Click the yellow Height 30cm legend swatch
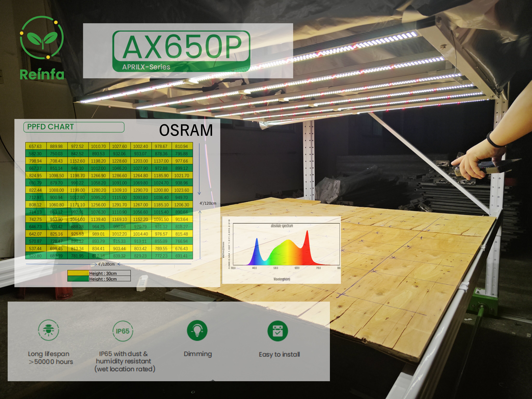 [x=78, y=273]
